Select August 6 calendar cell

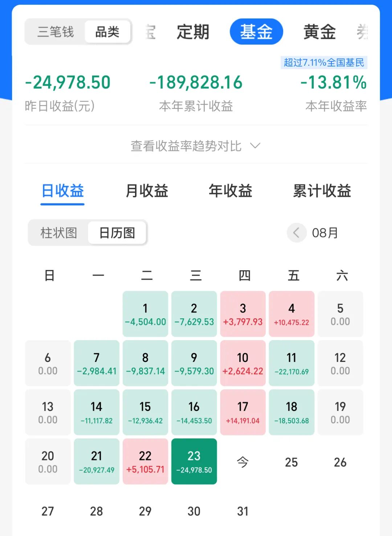pyautogui.click(x=48, y=363)
